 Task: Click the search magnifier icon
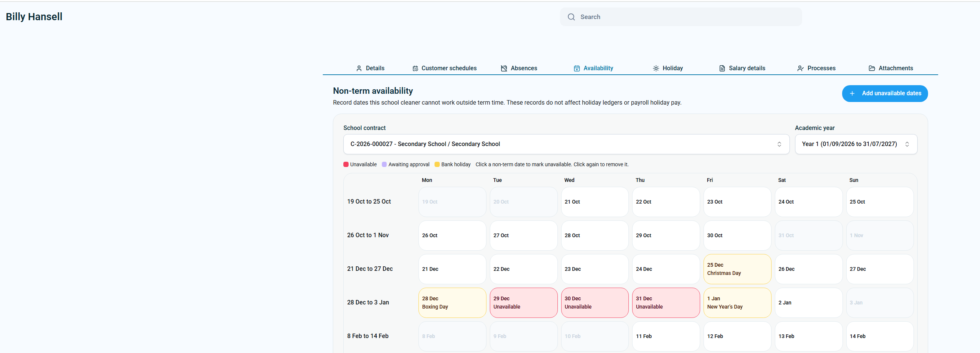pyautogui.click(x=571, y=17)
